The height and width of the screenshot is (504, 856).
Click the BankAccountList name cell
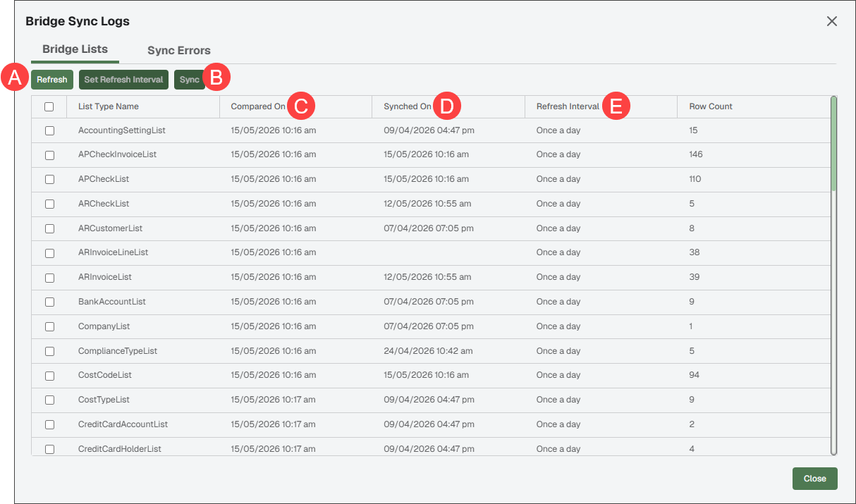pos(112,302)
